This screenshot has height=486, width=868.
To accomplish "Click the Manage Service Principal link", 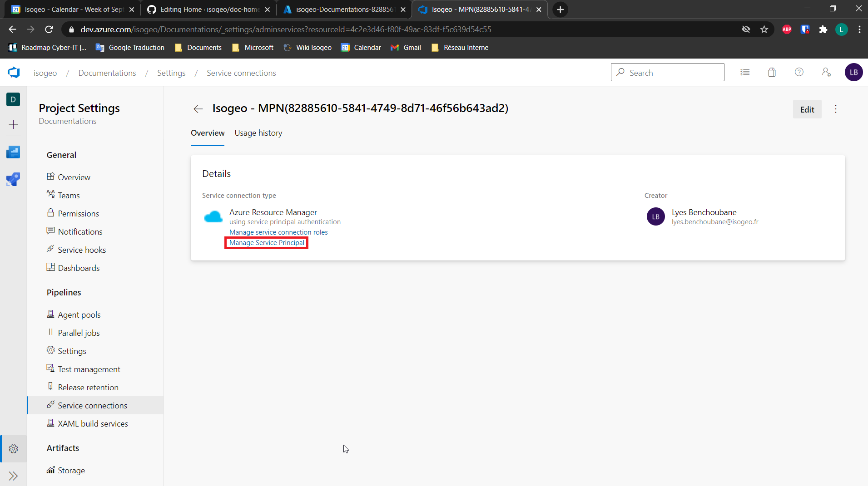I will click(267, 243).
